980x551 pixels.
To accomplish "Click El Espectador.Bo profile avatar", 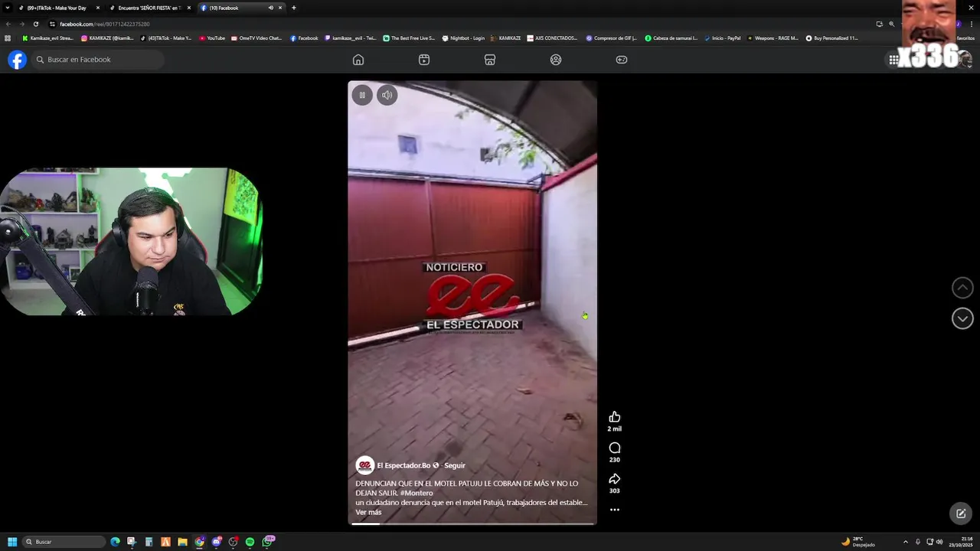I will [365, 465].
